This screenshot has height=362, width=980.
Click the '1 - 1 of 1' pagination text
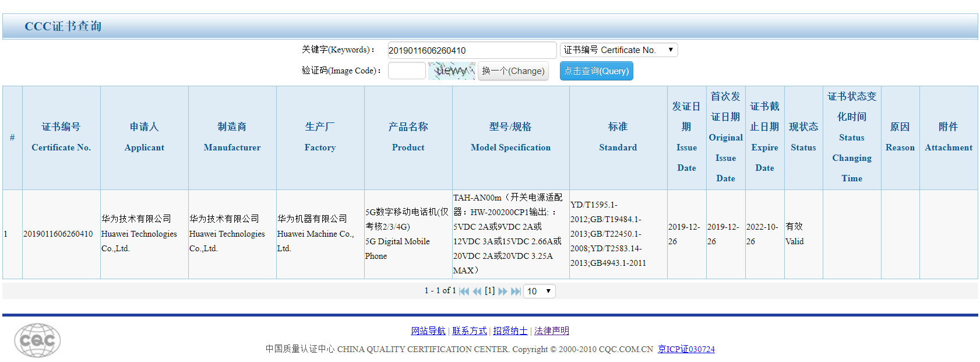(x=440, y=290)
